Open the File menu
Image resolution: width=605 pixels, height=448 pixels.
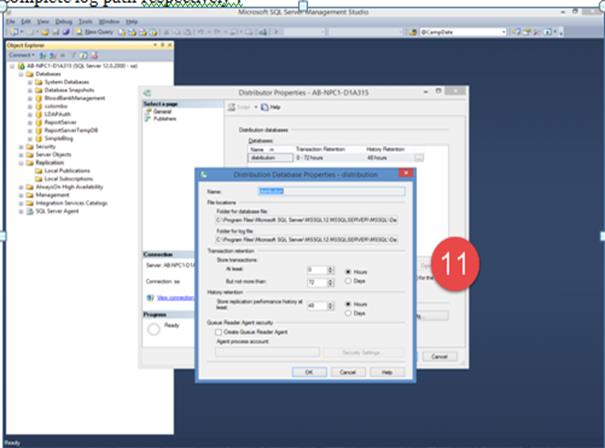(11, 22)
